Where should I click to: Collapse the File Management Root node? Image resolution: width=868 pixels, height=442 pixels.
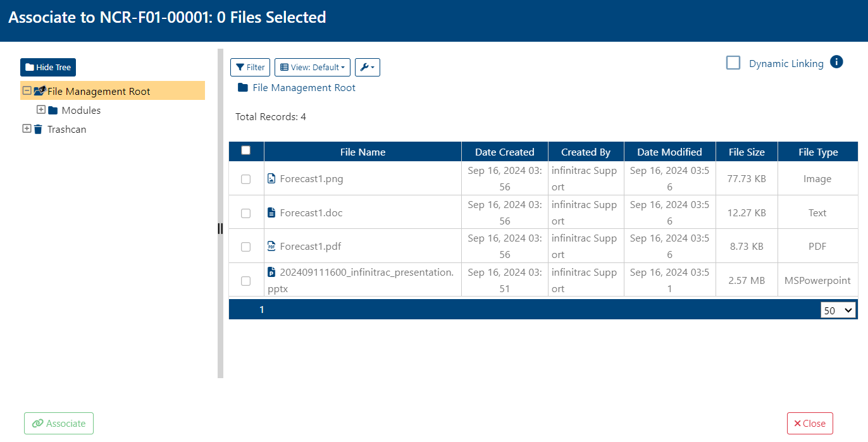coord(27,91)
